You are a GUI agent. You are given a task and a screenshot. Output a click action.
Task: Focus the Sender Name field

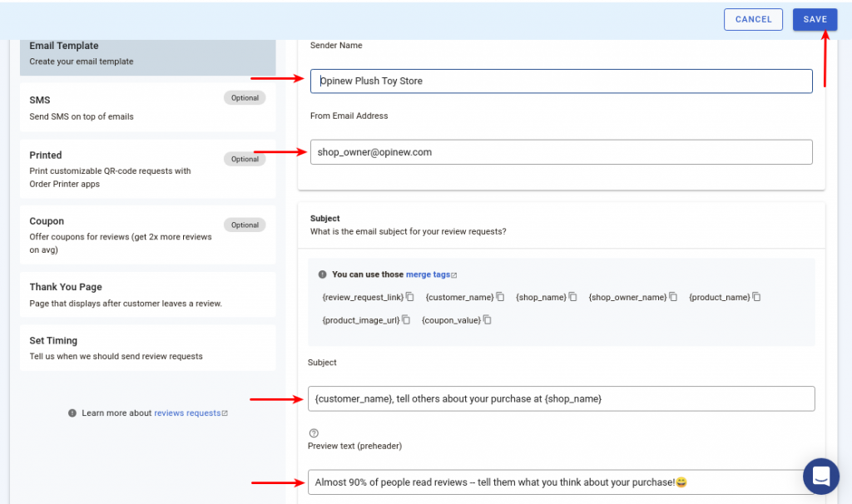point(562,81)
